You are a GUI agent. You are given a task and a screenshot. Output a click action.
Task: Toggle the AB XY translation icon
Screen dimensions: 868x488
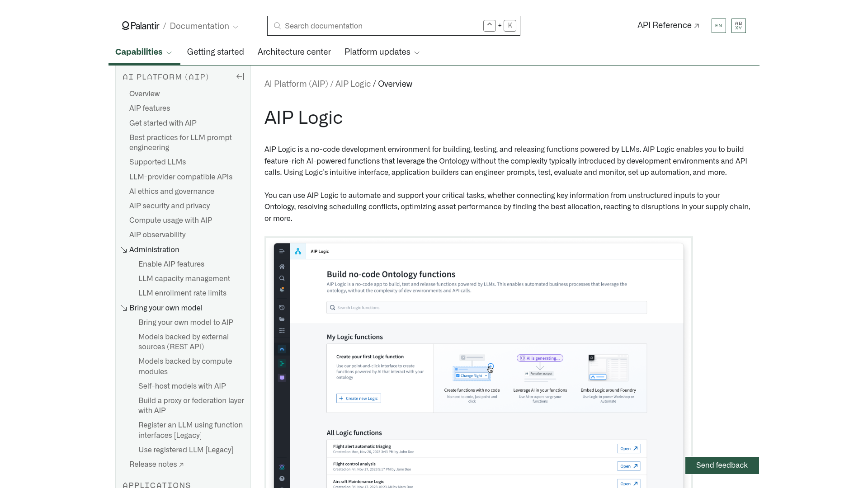click(x=738, y=26)
